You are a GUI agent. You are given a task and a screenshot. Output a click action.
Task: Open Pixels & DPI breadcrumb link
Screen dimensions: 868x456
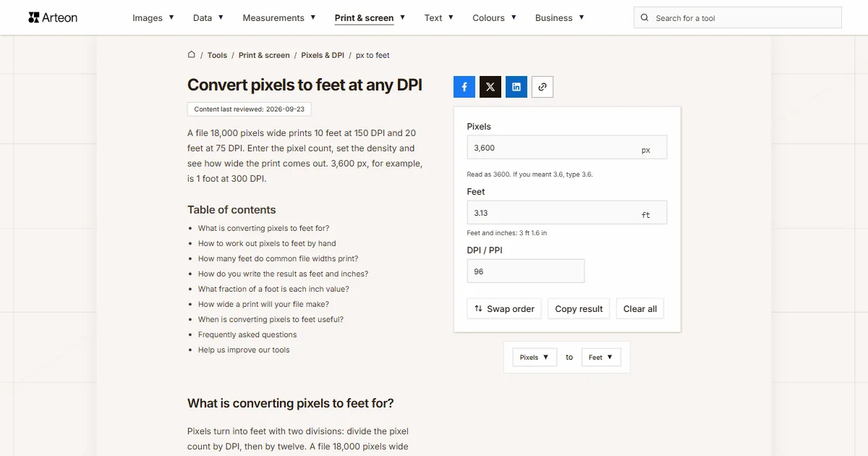point(323,55)
